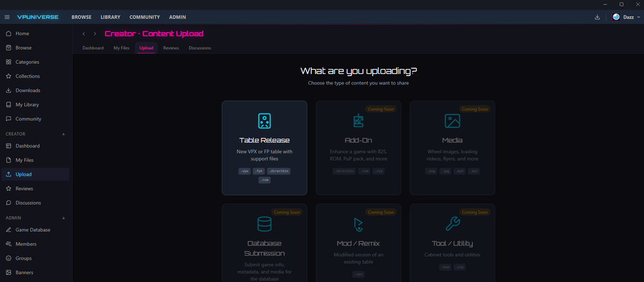644x282 pixels.
Task: Click the .vpx tag in Table Release
Action: coord(244,171)
